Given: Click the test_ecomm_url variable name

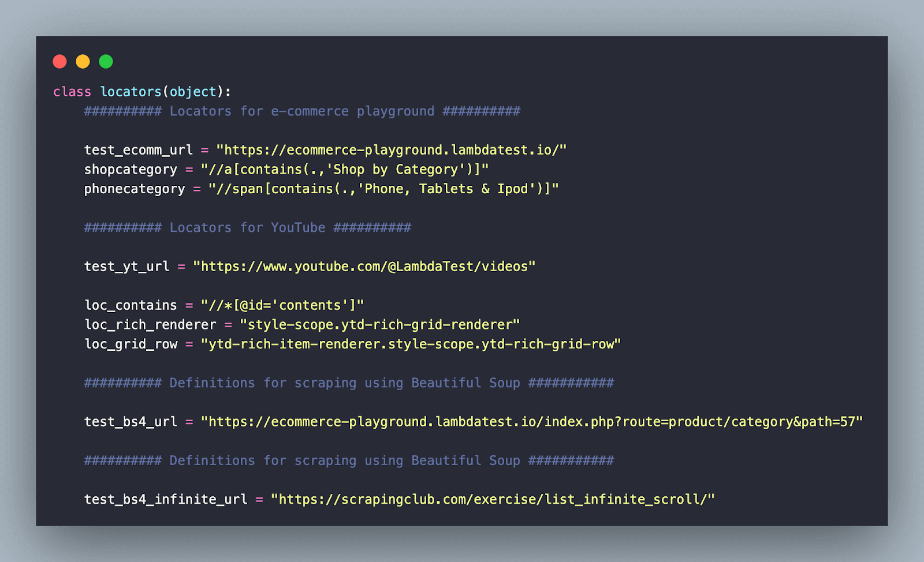Looking at the screenshot, I should [139, 149].
